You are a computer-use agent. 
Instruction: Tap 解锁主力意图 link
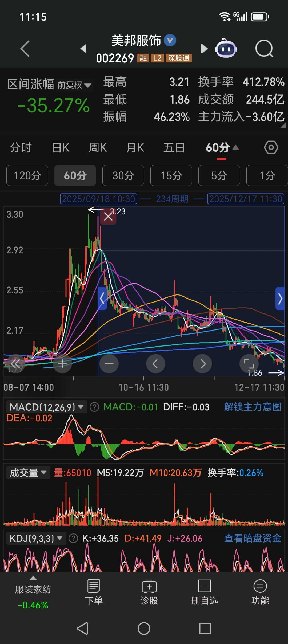253,407
